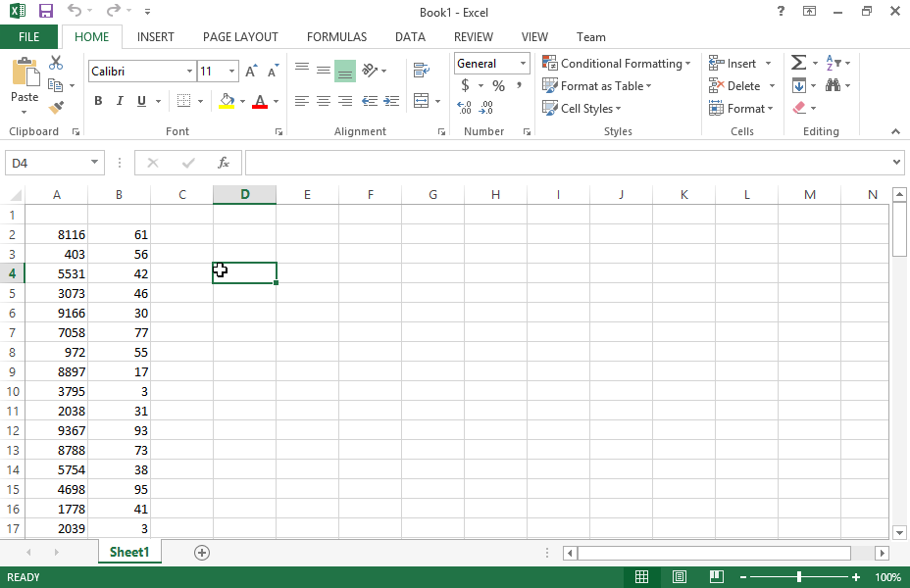910x588 pixels.
Task: Expand the font size dropdown
Action: pos(231,71)
